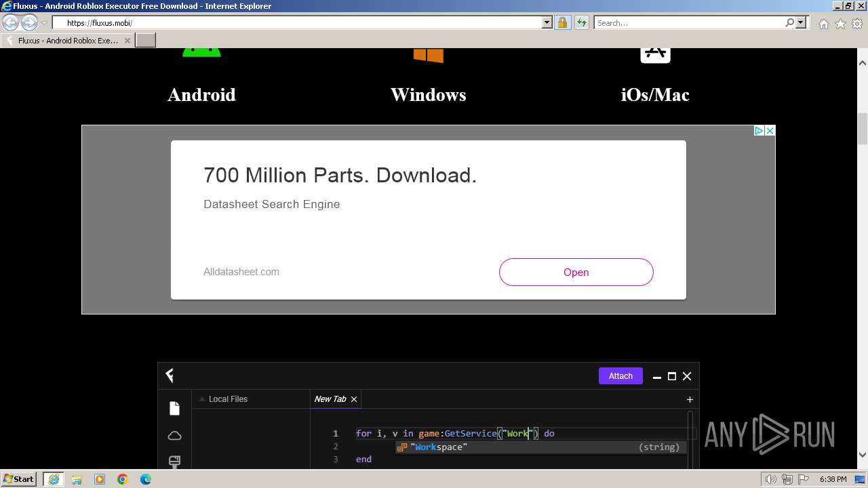
Task: Click the IE Back navigation arrow
Action: [11, 23]
